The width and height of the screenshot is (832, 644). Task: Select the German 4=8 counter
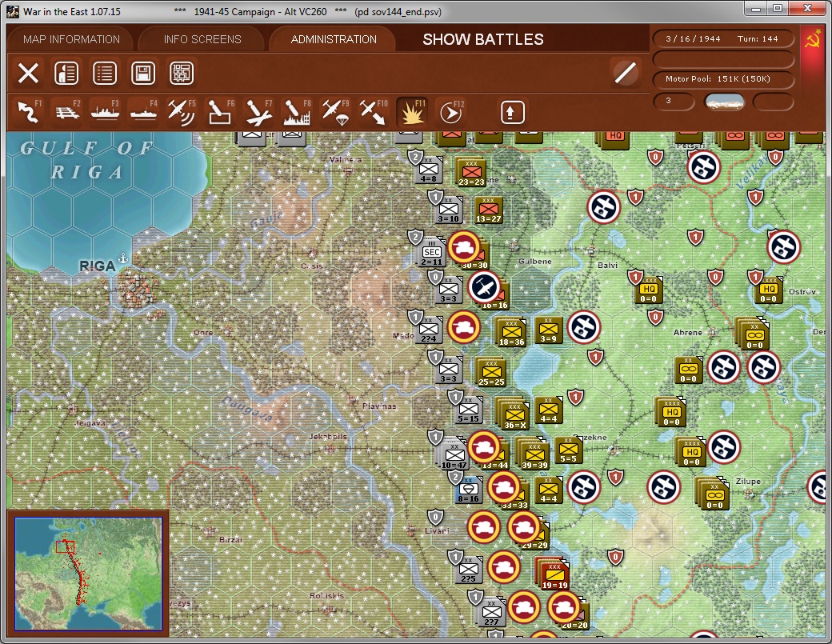point(428,171)
